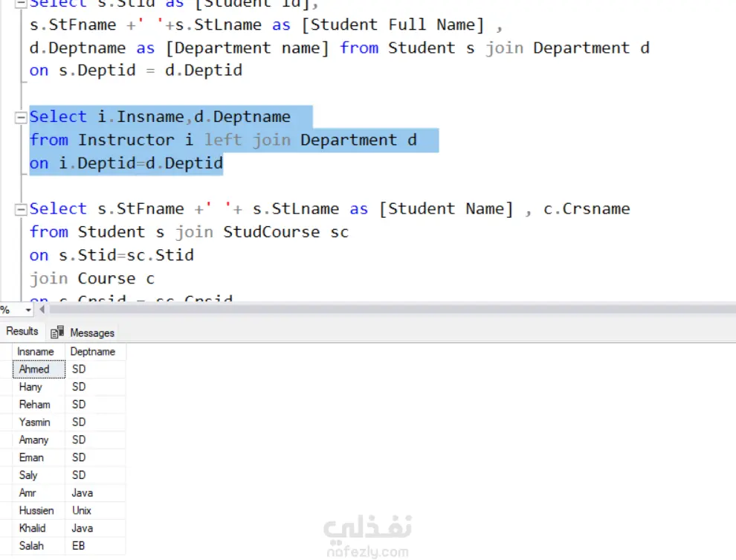Collapse the first Select s.Stid query block
Viewport: 736px width, 560px height.
tap(20, 4)
